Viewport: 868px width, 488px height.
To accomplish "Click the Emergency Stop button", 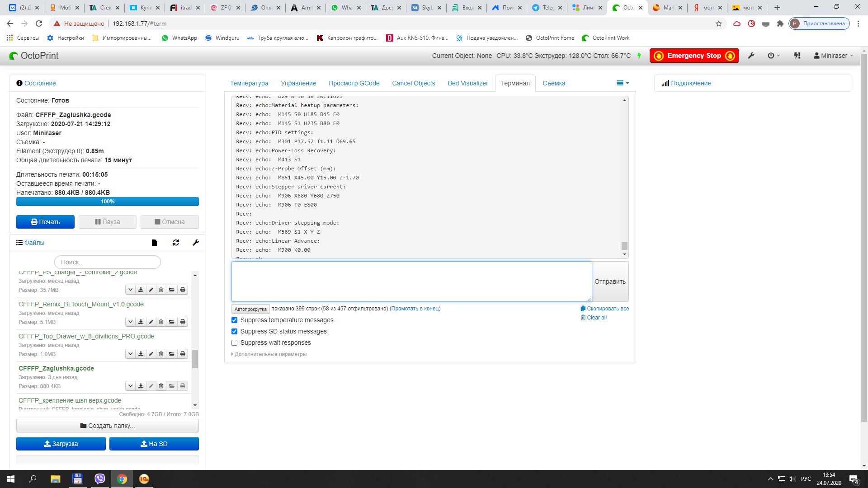I will (x=694, y=56).
